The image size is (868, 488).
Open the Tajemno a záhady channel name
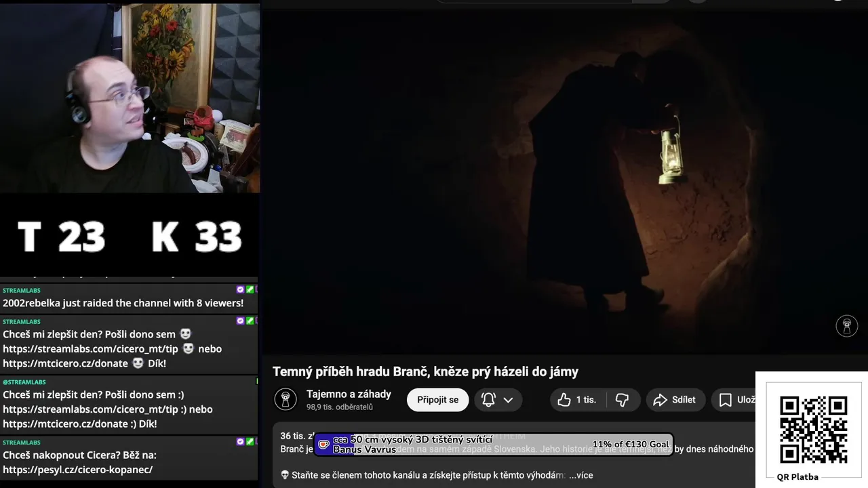(349, 394)
